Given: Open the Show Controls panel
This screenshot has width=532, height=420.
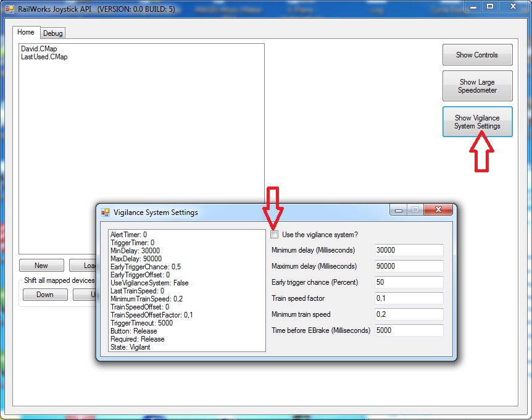Looking at the screenshot, I should [x=477, y=55].
